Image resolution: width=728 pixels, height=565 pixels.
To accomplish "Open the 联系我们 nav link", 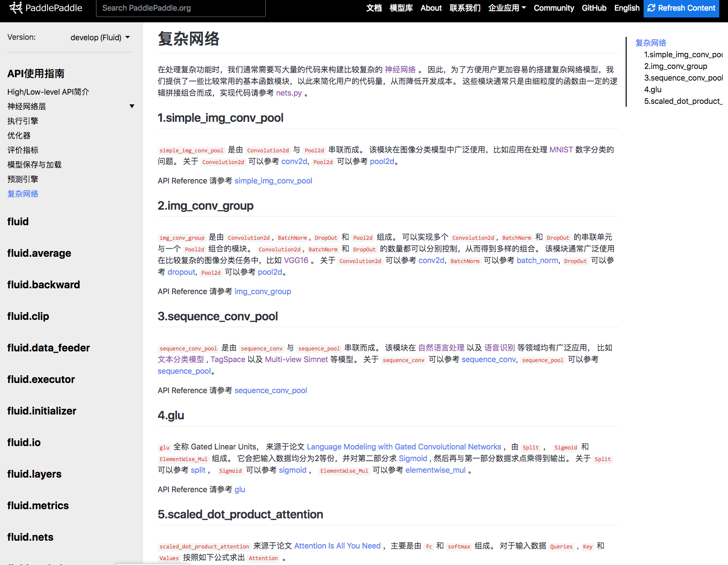I will [x=465, y=8].
